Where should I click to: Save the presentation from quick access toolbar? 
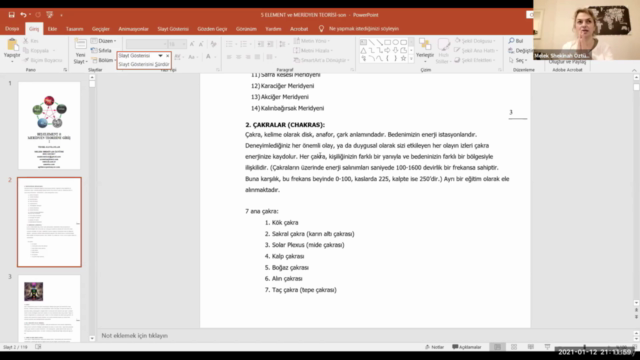11,15
